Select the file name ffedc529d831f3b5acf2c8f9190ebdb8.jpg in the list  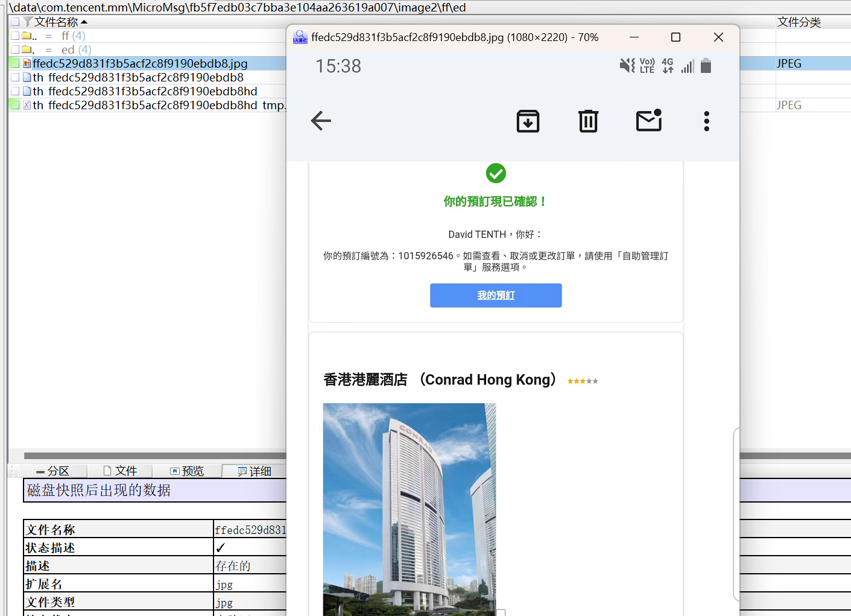(140, 63)
